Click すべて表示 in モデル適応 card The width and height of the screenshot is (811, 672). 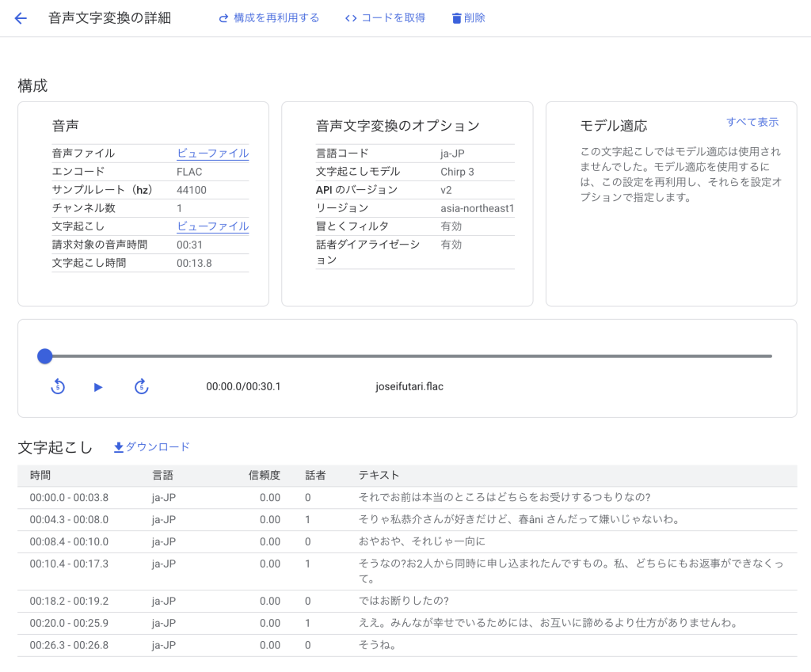tap(752, 122)
